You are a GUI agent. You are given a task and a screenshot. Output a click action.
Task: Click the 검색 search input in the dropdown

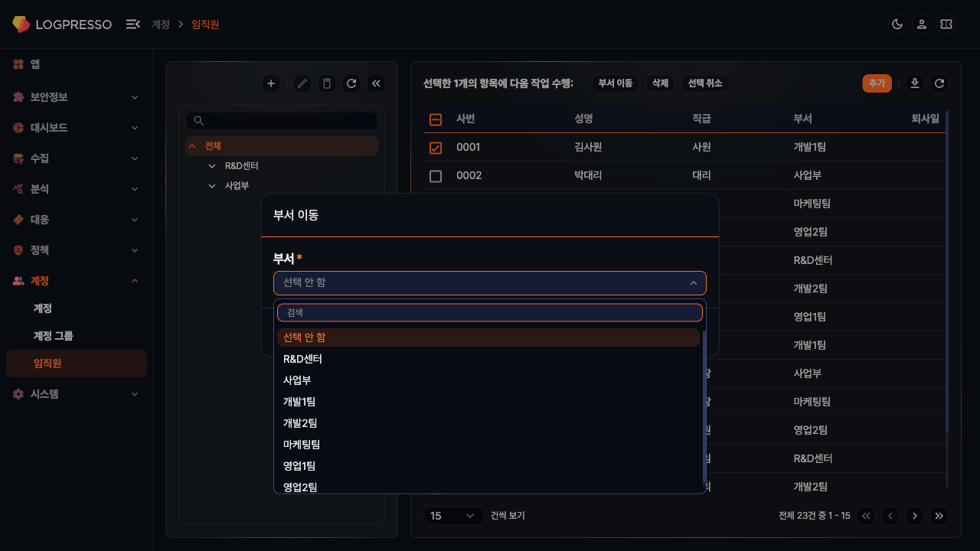pyautogui.click(x=488, y=312)
